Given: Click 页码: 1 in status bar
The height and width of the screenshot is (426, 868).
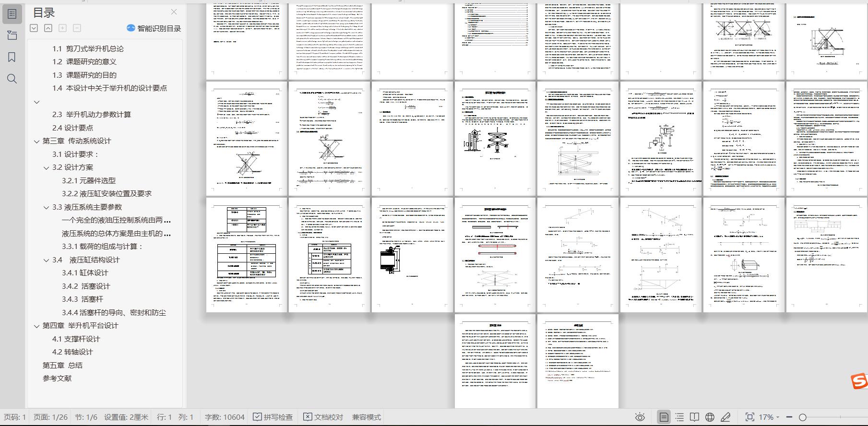Looking at the screenshot, I should click(x=15, y=417).
